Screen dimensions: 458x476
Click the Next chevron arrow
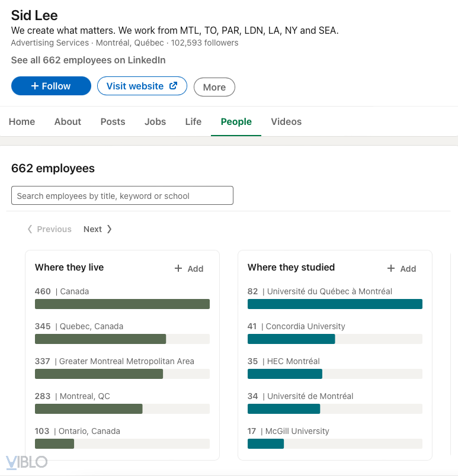109,229
